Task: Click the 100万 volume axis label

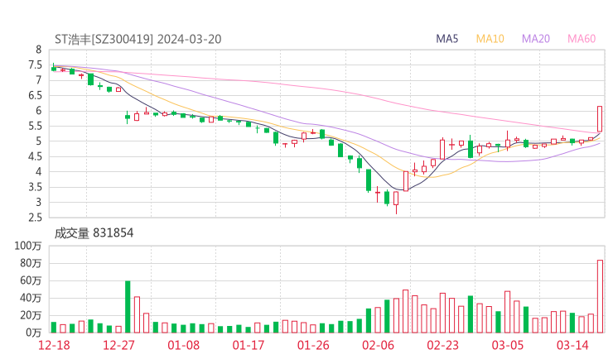Action: coord(28,246)
